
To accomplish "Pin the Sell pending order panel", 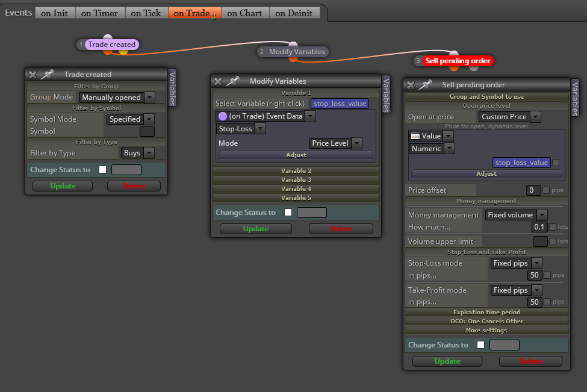I will [x=425, y=85].
